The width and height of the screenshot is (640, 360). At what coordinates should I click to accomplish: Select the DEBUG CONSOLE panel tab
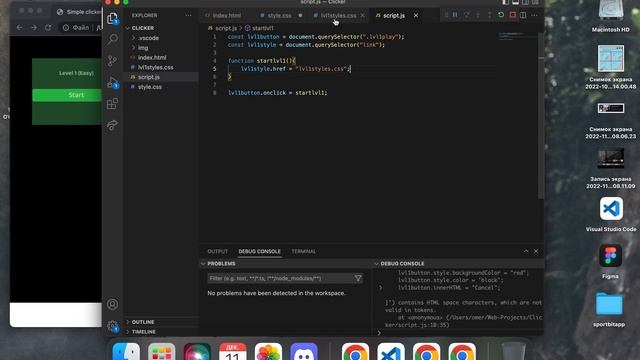coord(260,251)
